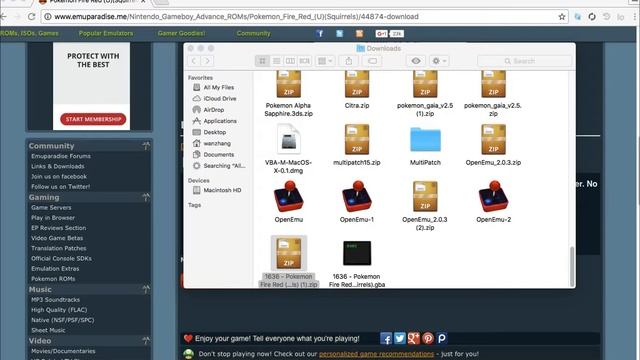Image resolution: width=640 pixels, height=360 pixels.
Task: Click the Finder vertical scrollbar
Action: click(572, 267)
